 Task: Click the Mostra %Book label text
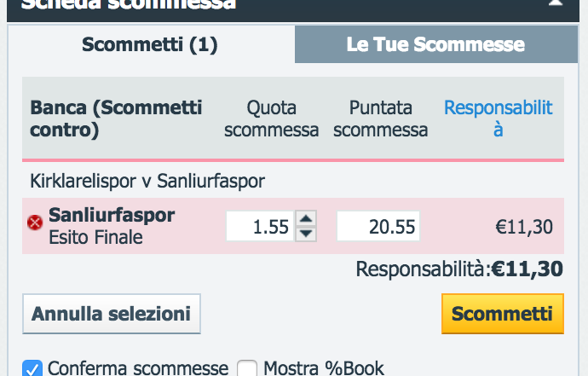(324, 368)
